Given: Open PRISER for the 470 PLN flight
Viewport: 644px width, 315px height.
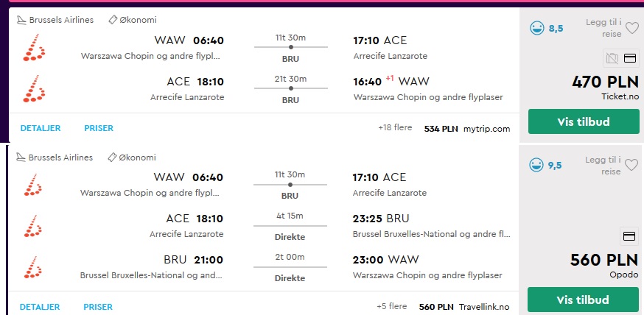Looking at the screenshot, I should click(x=99, y=128).
